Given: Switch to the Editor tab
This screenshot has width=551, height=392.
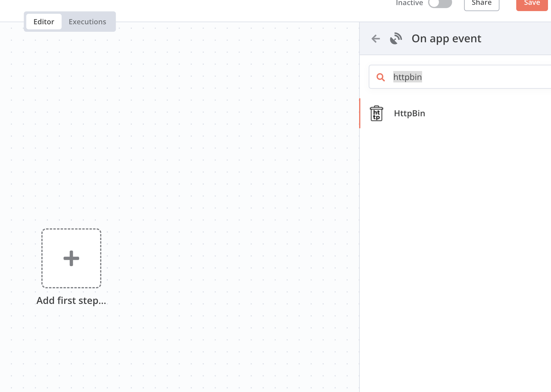Looking at the screenshot, I should [x=44, y=22].
